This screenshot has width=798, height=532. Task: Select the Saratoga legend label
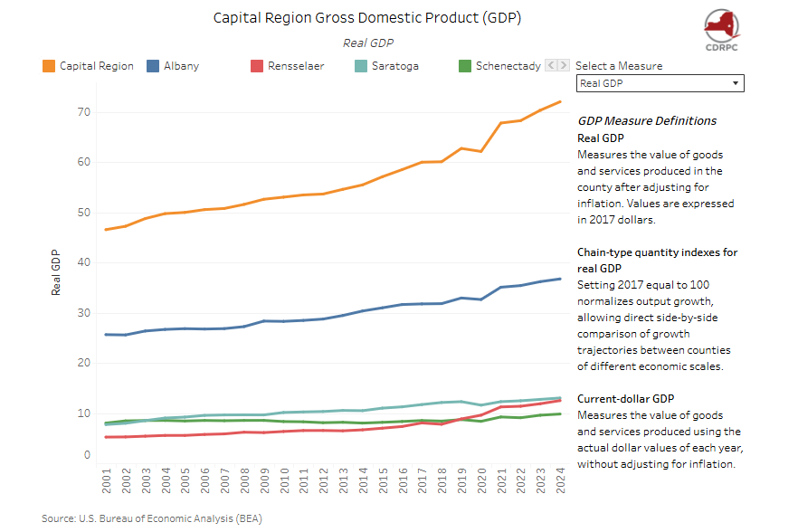click(x=394, y=66)
